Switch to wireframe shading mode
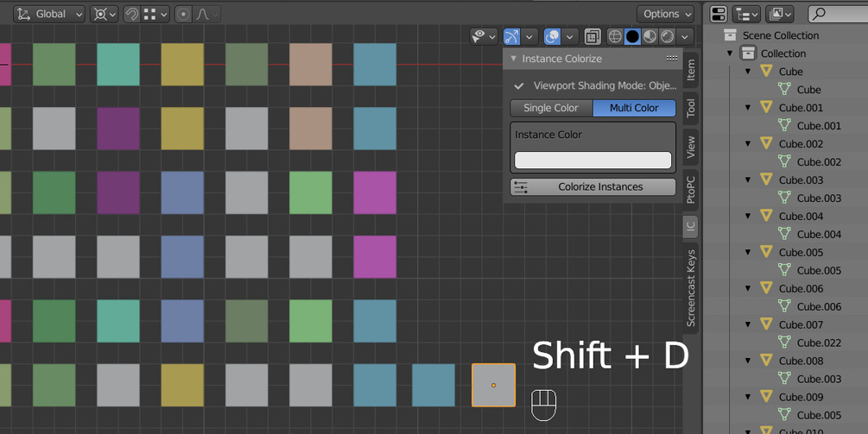This screenshot has height=434, width=868. [x=615, y=36]
